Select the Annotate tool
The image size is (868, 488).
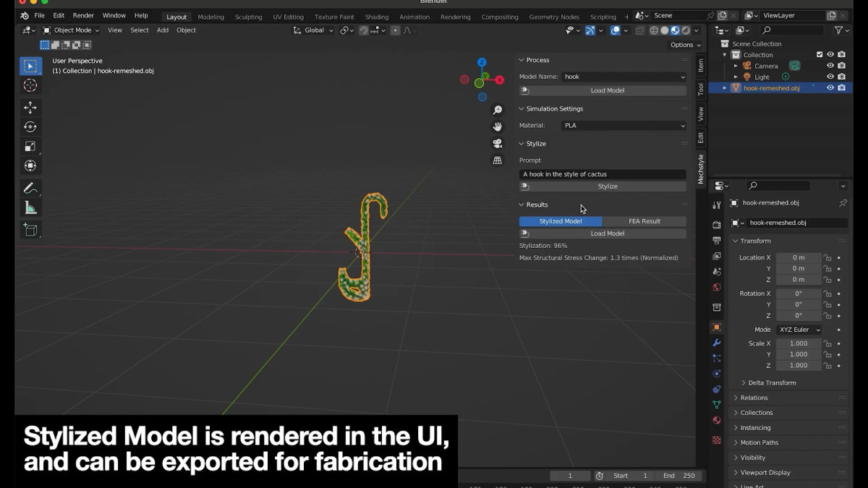coord(30,188)
